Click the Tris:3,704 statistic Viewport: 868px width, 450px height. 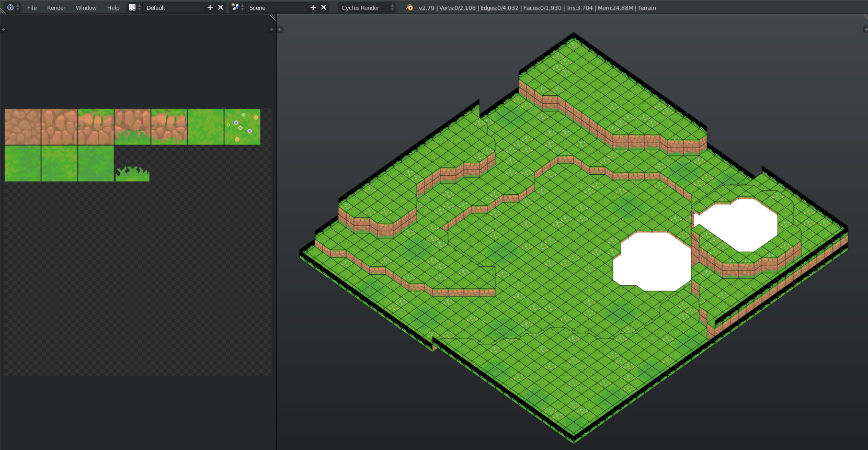pyautogui.click(x=579, y=8)
